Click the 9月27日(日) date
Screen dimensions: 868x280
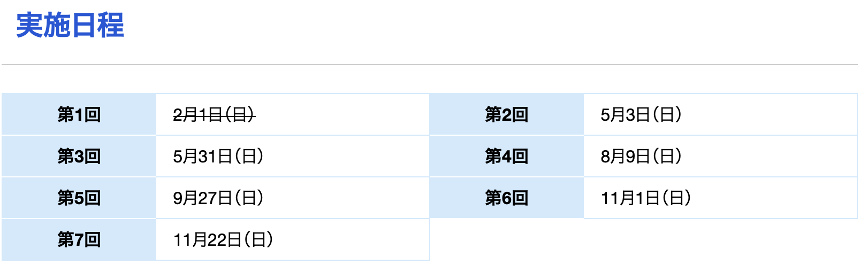[x=218, y=198]
